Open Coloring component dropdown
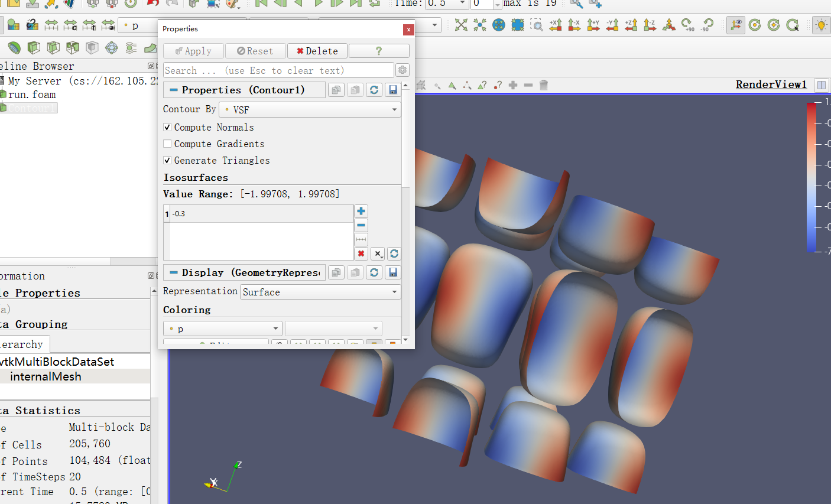This screenshot has width=831, height=504. pyautogui.click(x=333, y=329)
